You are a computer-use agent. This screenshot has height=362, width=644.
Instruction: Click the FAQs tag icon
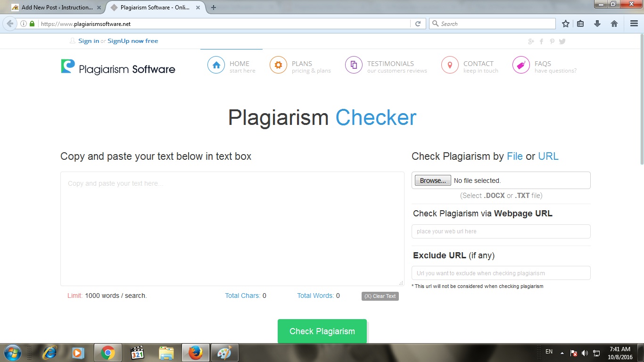click(521, 65)
